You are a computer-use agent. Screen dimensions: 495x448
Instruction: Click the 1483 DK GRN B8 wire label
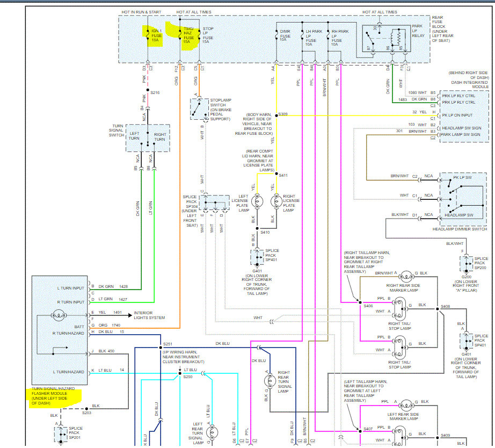(x=417, y=99)
